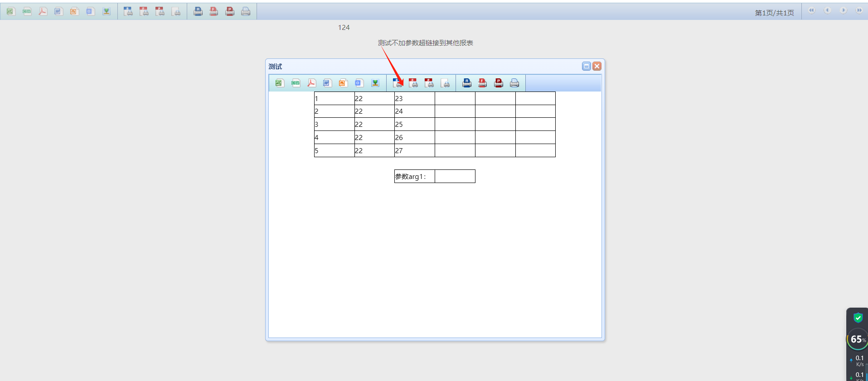
Task: Click the 124 value on the main page
Action: [344, 28]
